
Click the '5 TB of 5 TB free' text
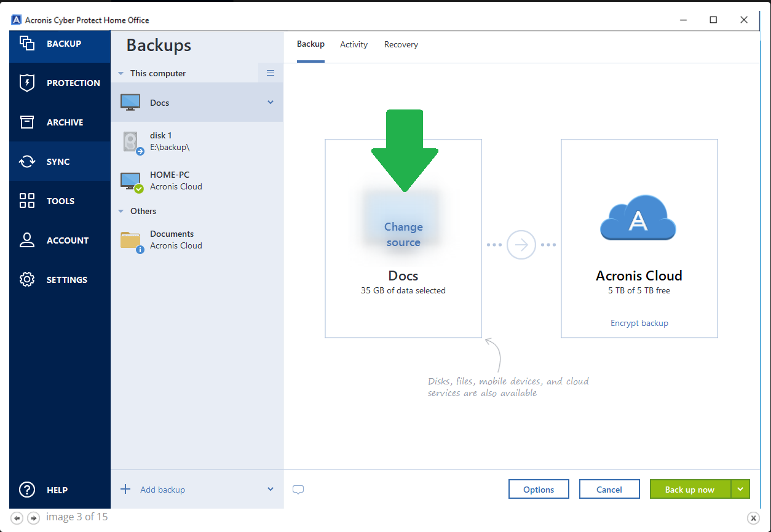639,290
